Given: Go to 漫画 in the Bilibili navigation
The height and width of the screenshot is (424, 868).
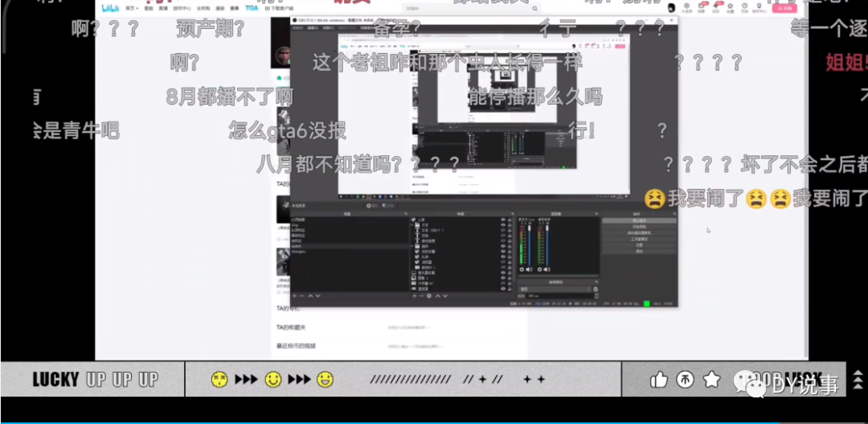Looking at the screenshot, I should coord(219,8).
